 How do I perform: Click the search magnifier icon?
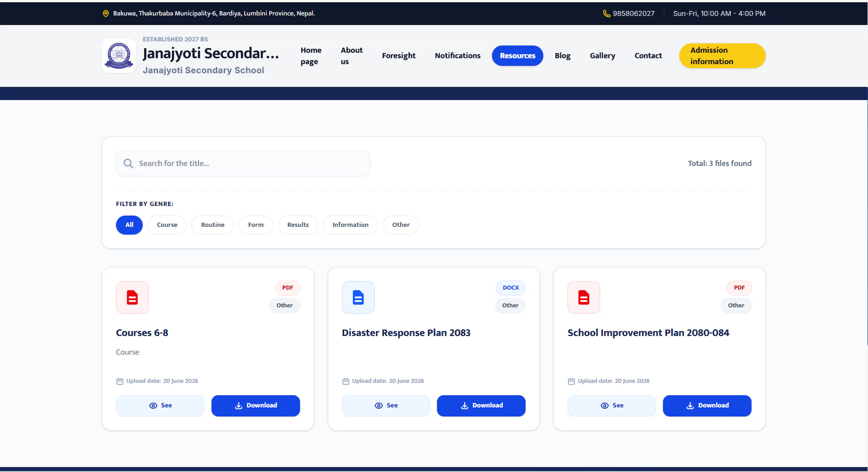(129, 163)
